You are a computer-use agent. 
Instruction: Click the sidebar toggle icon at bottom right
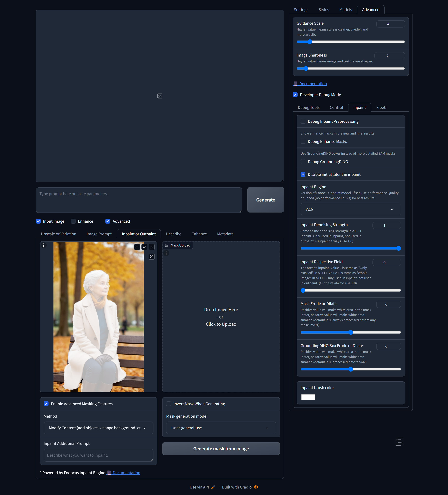point(399,442)
